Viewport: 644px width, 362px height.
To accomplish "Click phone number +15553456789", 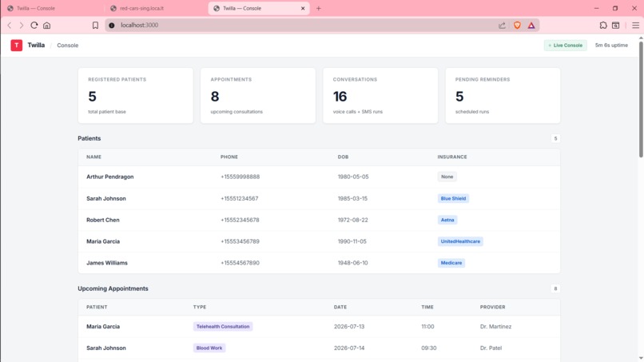I will coord(240,241).
